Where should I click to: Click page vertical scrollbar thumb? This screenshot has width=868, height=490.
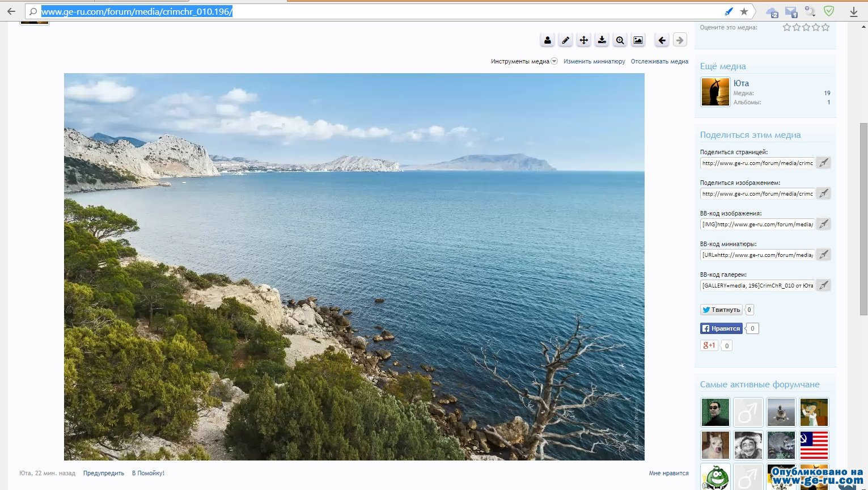863,219
